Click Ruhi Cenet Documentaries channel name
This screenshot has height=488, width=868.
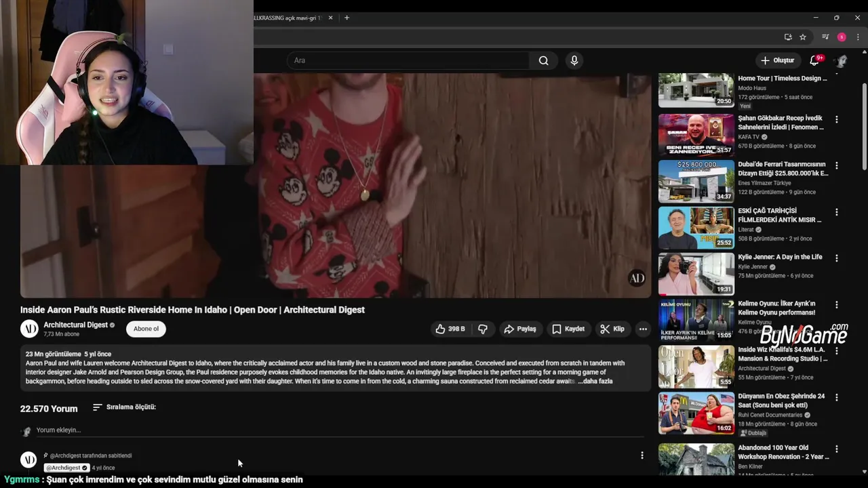click(770, 415)
